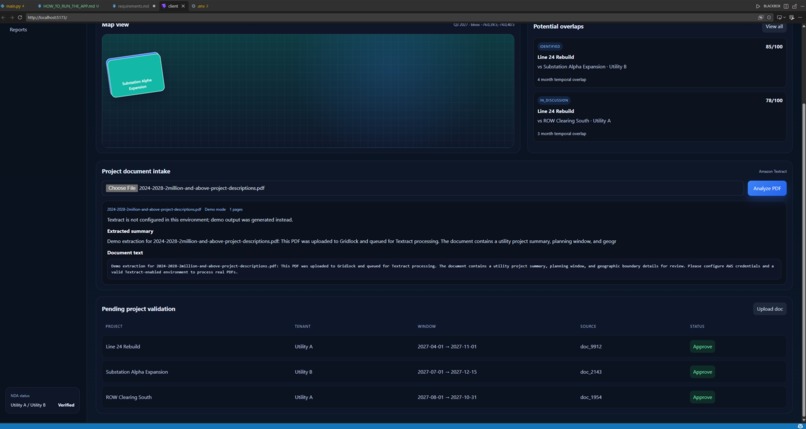The width and height of the screenshot is (806, 429).
Task: Open the HOW_TO_RUN_THE_APP.md tab
Action: (68, 6)
